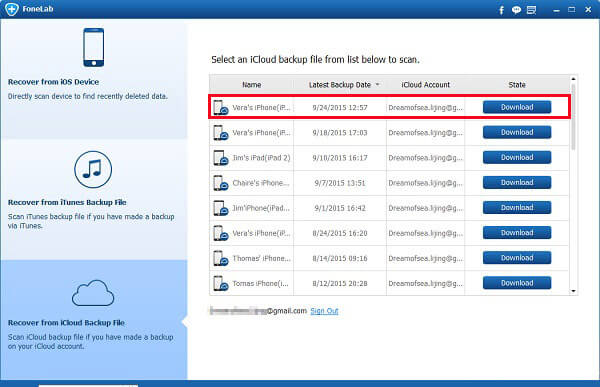Select the "Chaire's iPhone..." name cell
Image resolution: width=600 pixels, height=387 pixels.
coord(261,183)
